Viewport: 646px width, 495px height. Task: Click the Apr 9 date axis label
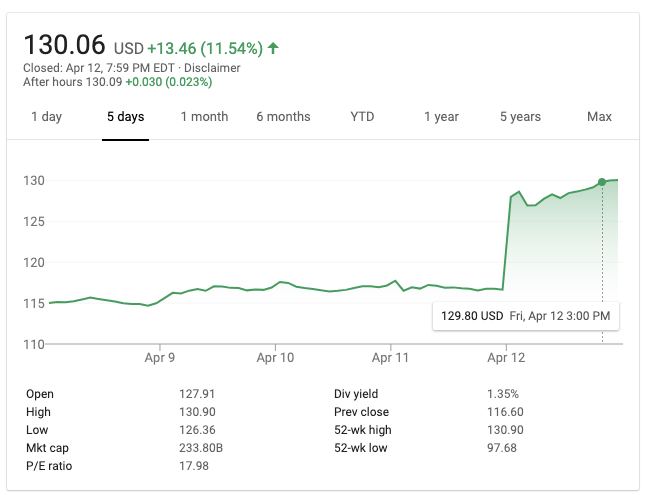coord(160,356)
